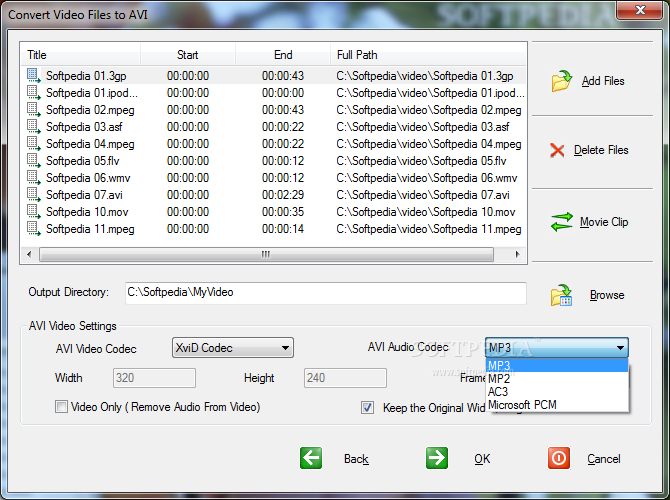Click the file icon of Softpedia 03.asf
This screenshot has width=670, height=500.
point(34,127)
